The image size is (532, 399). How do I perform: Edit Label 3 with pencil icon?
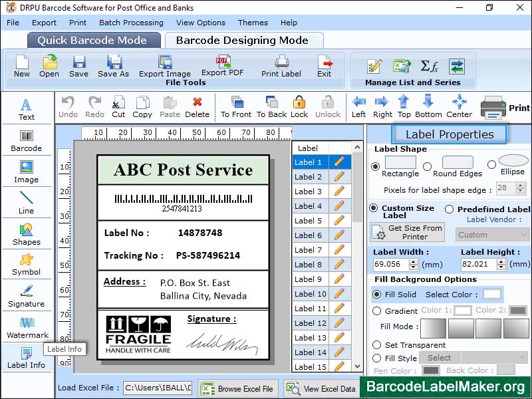[339, 192]
